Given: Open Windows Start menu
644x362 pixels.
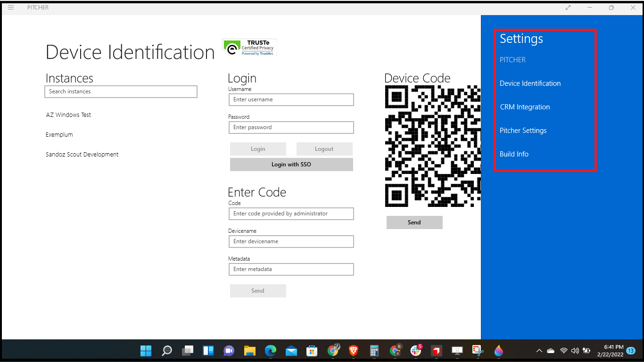Looking at the screenshot, I should coord(146,351).
